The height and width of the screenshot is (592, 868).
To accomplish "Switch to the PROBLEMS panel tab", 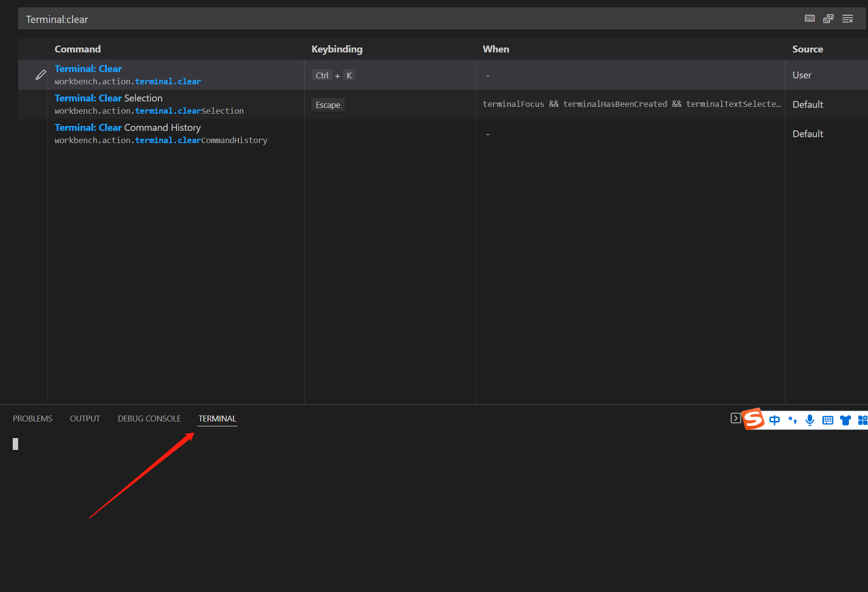I will coord(32,419).
